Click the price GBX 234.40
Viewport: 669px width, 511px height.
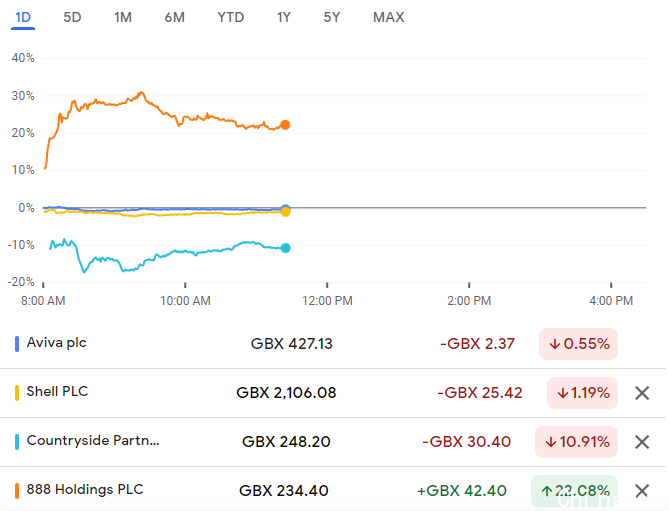pos(284,491)
